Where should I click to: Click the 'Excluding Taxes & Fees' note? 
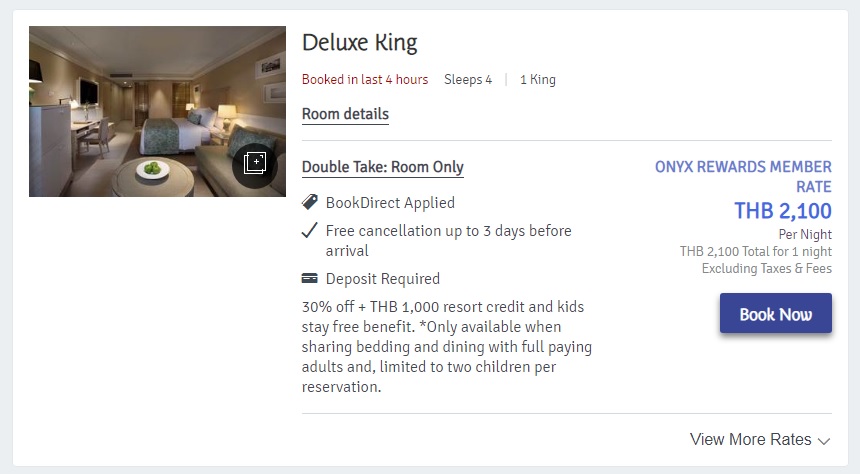(766, 269)
